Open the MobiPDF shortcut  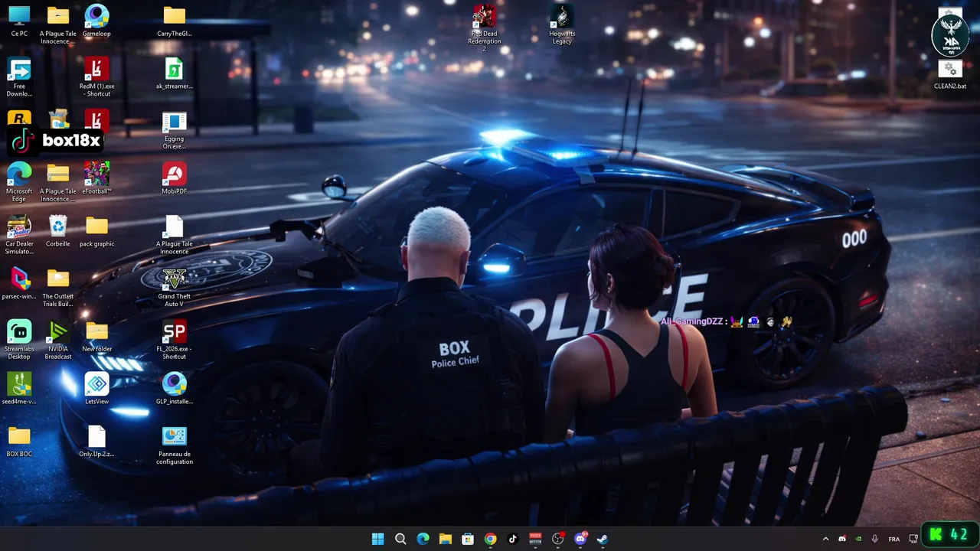[174, 179]
